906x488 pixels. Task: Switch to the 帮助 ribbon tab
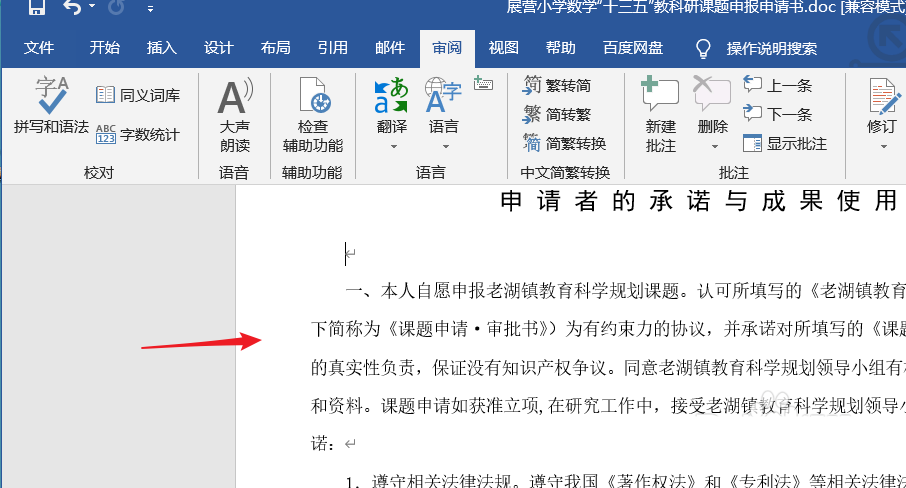pyautogui.click(x=560, y=48)
